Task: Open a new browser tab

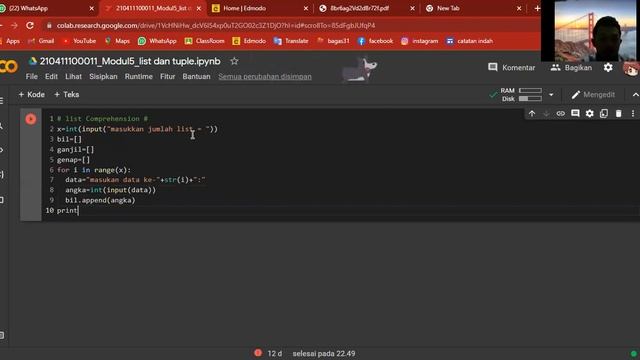Action: point(537,8)
